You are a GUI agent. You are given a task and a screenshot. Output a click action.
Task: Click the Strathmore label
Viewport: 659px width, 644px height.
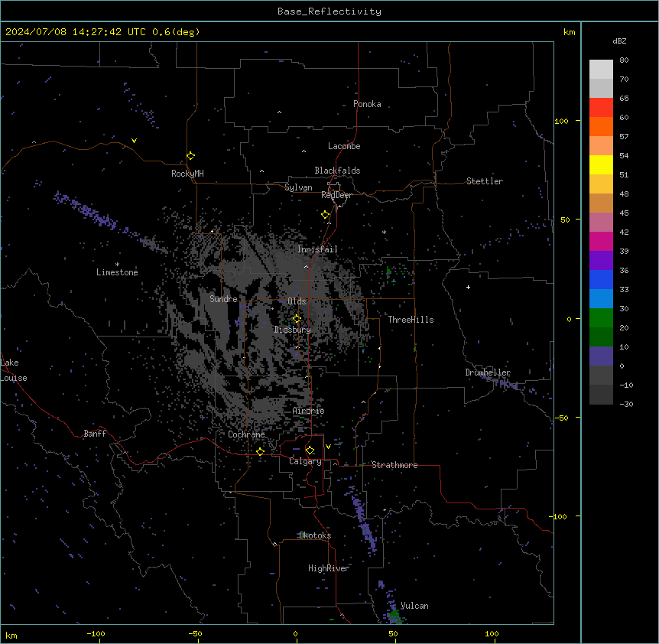click(394, 465)
